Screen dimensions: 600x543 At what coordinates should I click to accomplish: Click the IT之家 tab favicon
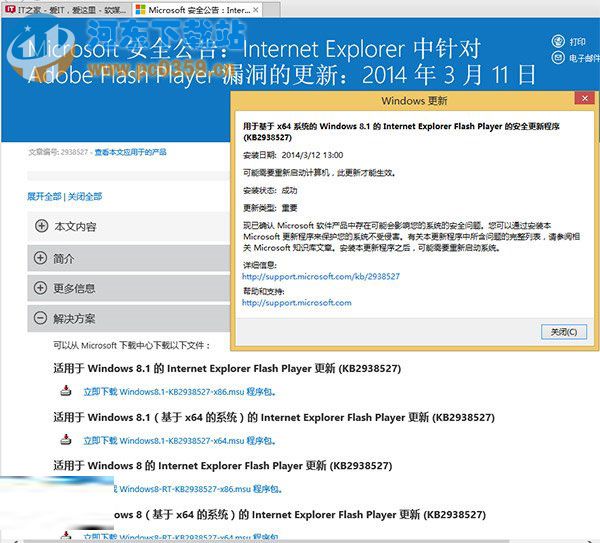pos(11,9)
